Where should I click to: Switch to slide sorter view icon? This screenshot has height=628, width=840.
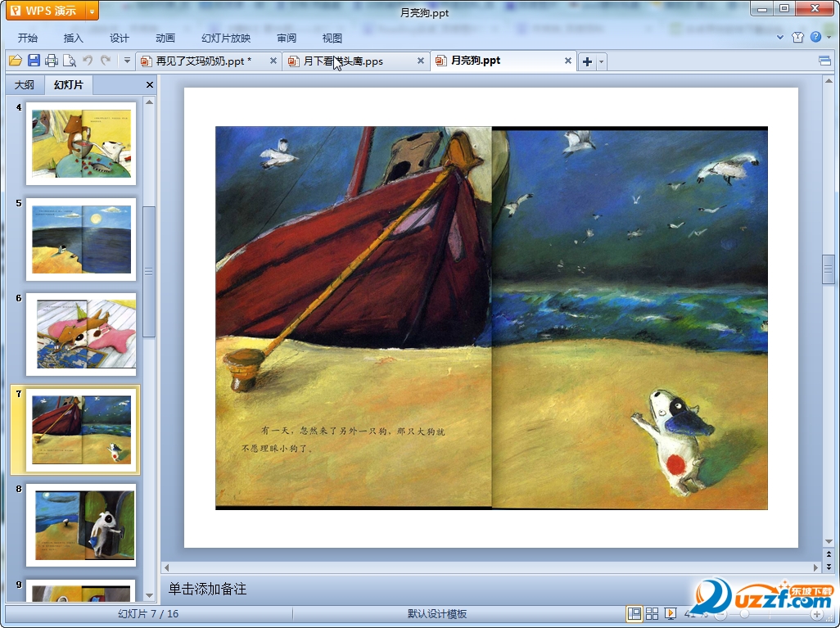click(652, 613)
